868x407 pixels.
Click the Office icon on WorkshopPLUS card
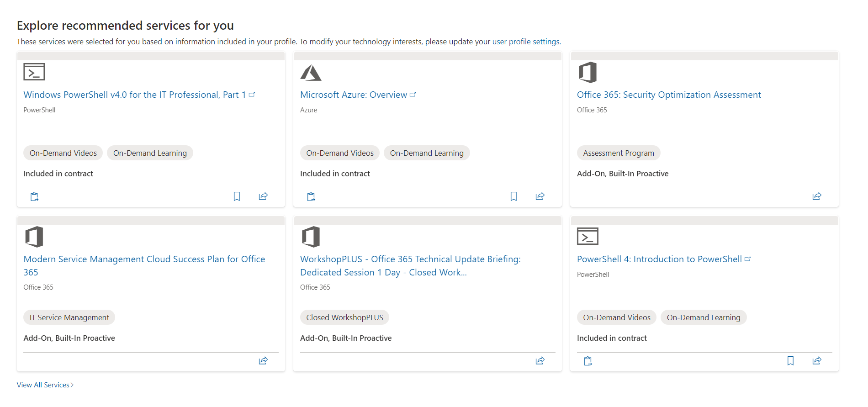pyautogui.click(x=311, y=237)
